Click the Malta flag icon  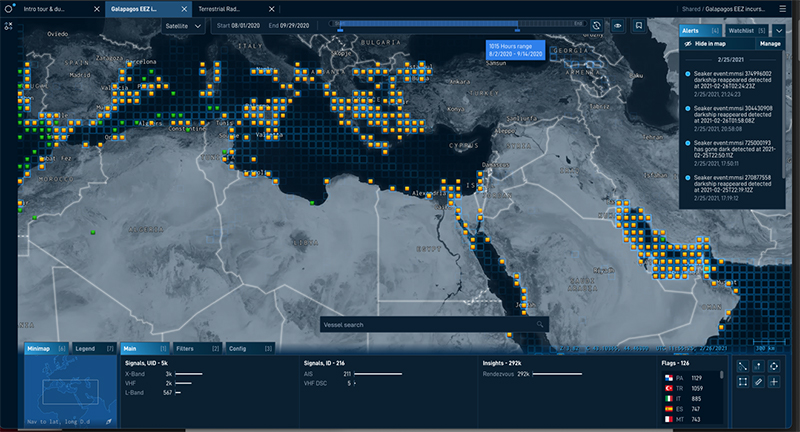668,419
